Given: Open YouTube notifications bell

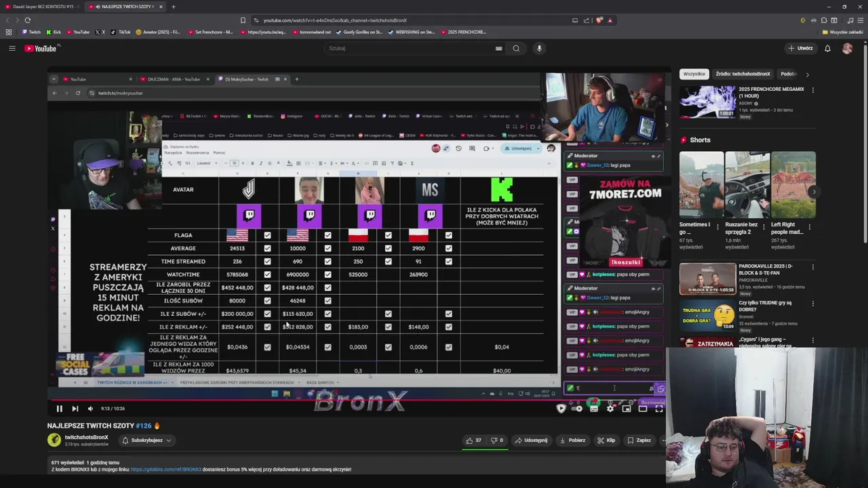Looking at the screenshot, I should point(827,48).
